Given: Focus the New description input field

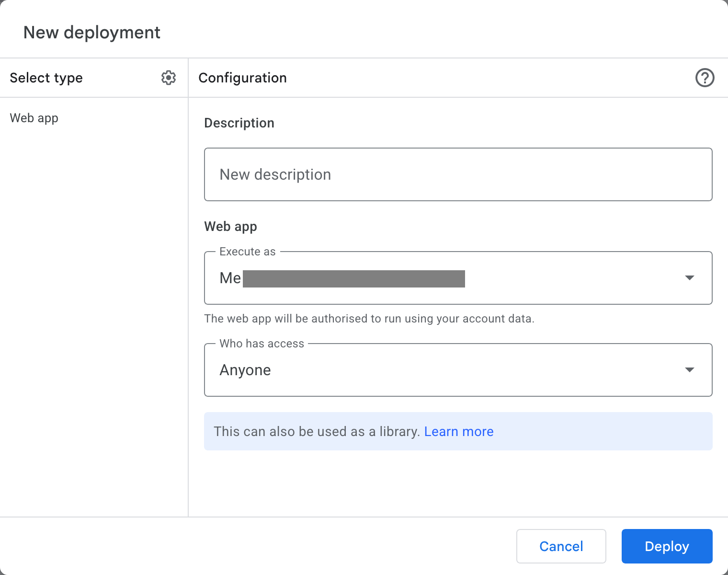Looking at the screenshot, I should 458,174.
